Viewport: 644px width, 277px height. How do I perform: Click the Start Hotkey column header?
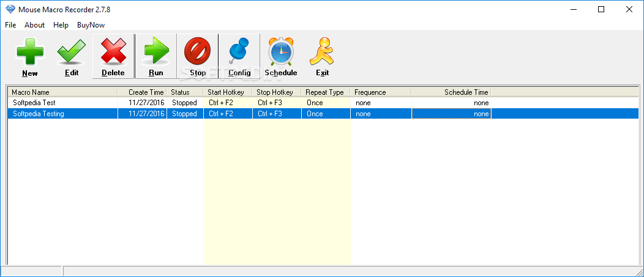click(x=228, y=92)
